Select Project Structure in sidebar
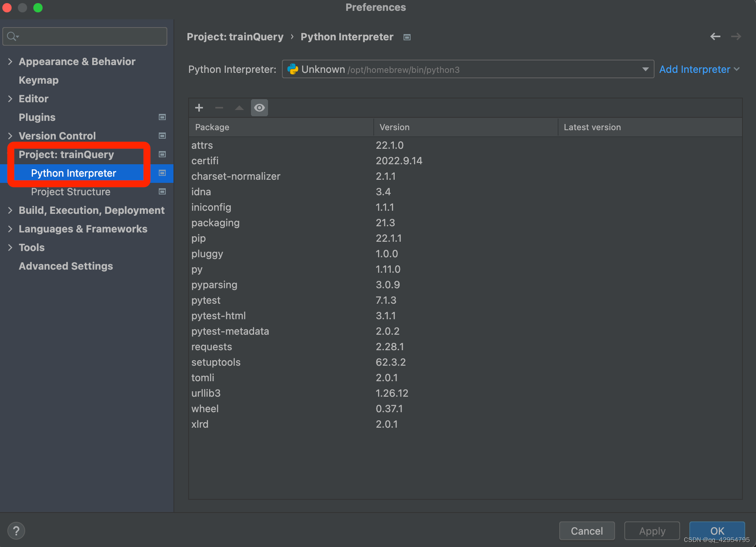 pos(70,191)
